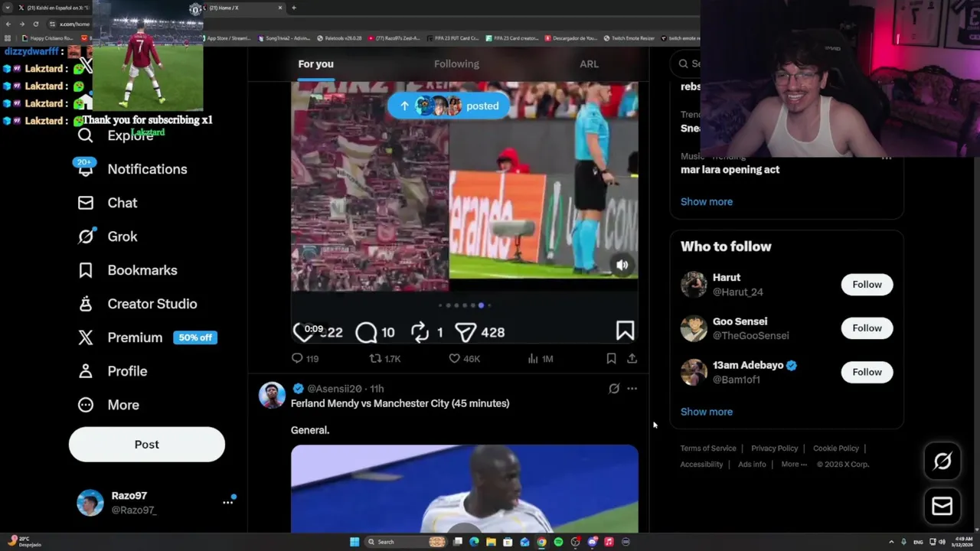Viewport: 980px width, 551px height.
Task: Open the dots menu above the mar lara trend
Action: point(887,156)
